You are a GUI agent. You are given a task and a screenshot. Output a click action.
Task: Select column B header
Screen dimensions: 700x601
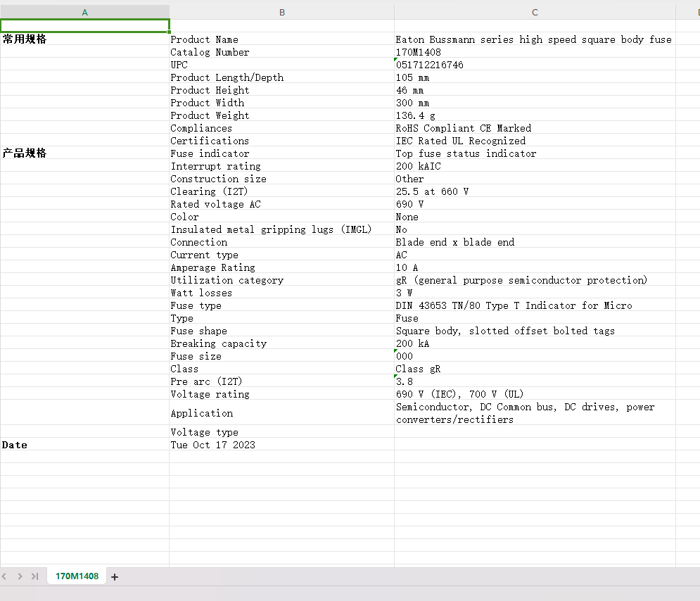pos(281,13)
